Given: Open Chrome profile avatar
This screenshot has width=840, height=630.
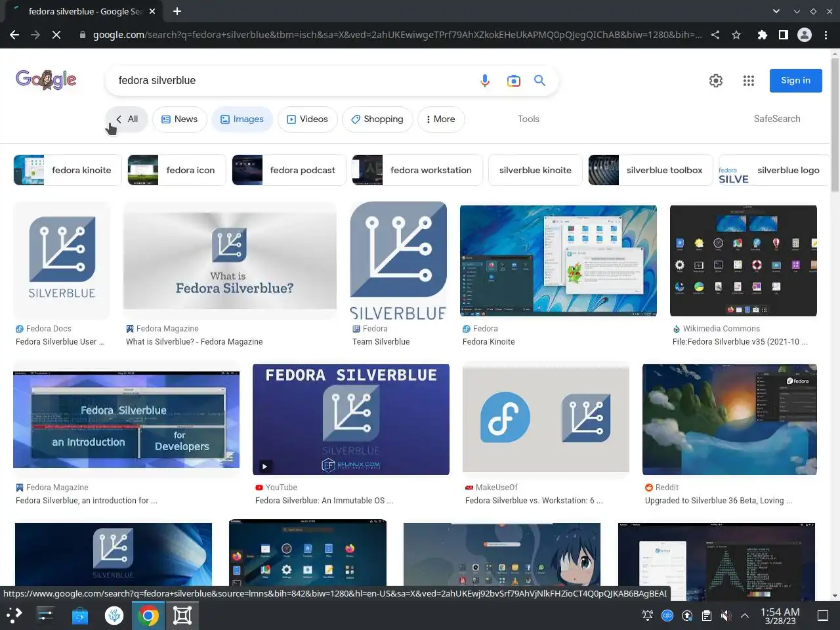Looking at the screenshot, I should [805, 35].
